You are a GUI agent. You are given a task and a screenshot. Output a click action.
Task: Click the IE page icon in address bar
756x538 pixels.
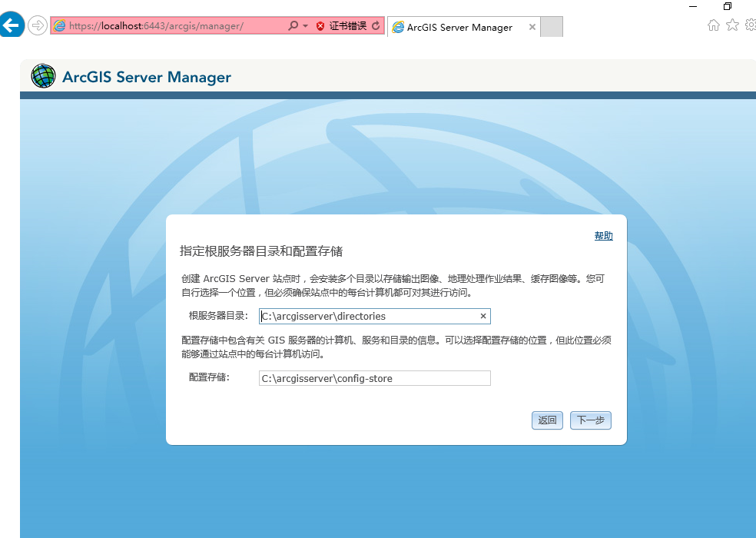click(59, 25)
